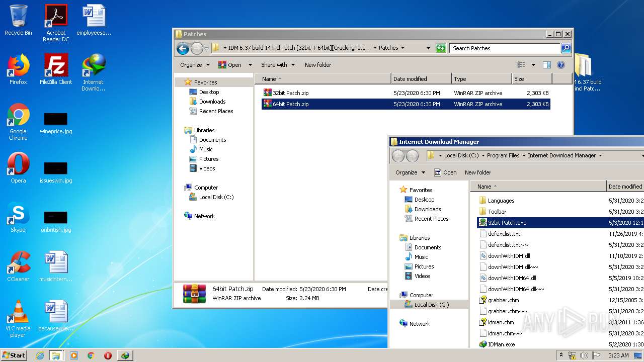Image resolution: width=644 pixels, height=362 pixels.
Task: Open the Help icon in Patches toolbar
Action: coord(561,65)
